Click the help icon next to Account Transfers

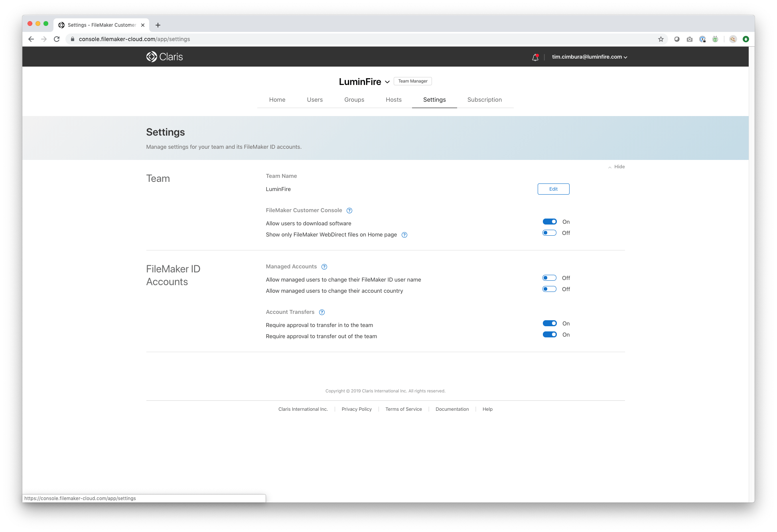coord(322,312)
